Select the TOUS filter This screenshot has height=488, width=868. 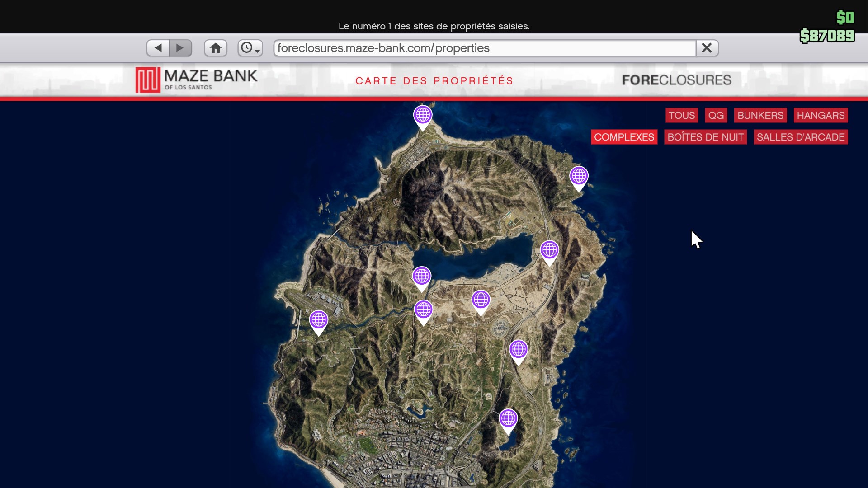pyautogui.click(x=681, y=115)
